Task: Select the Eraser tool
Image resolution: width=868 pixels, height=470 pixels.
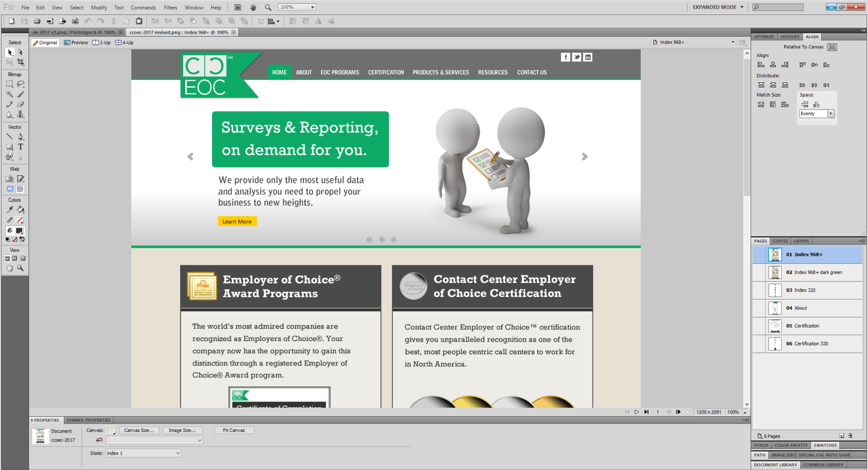Action: pos(21,104)
